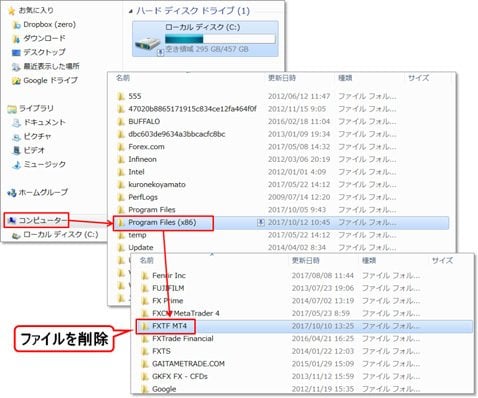This screenshot has width=478, height=398.
Task: Open ビデオ library
Action: tap(28, 150)
